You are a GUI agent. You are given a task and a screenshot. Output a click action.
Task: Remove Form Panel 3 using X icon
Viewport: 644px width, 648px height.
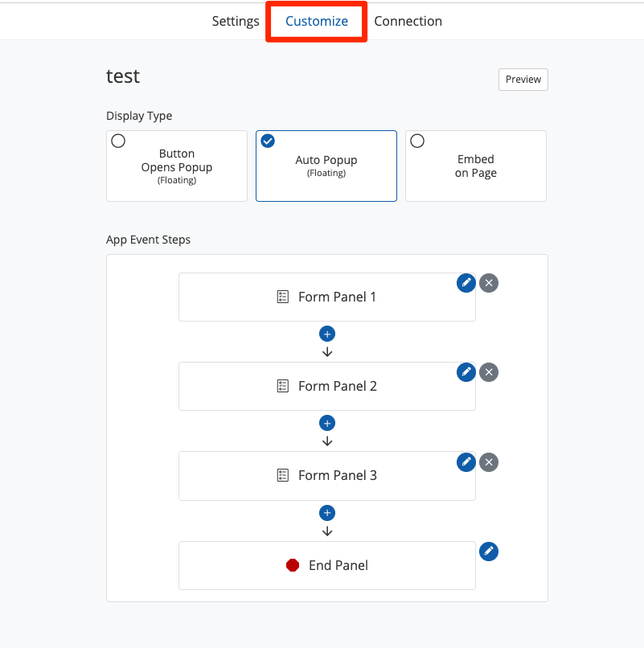489,461
